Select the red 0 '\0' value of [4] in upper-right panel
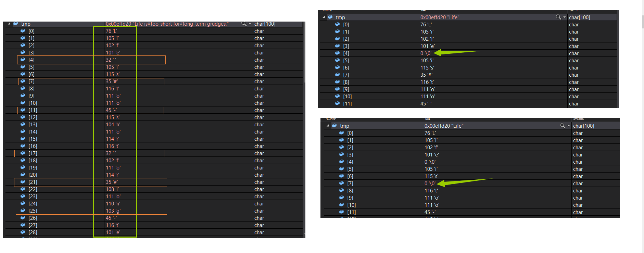This screenshot has height=253, width=644. click(426, 53)
